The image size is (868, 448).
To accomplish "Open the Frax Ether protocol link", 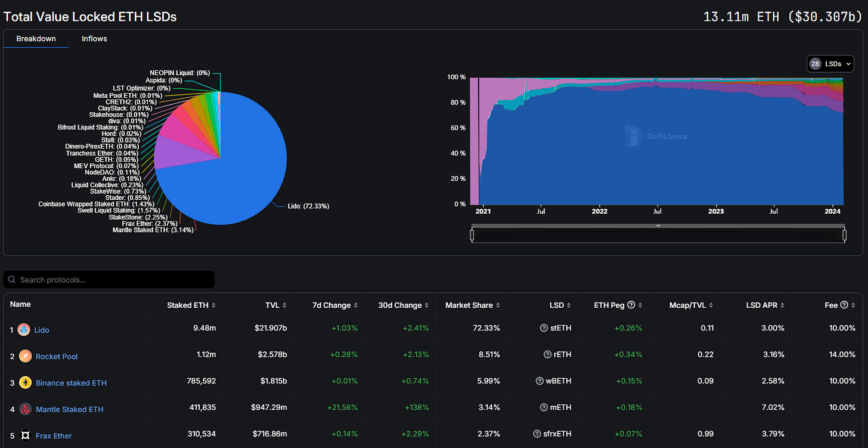I will pos(54,435).
